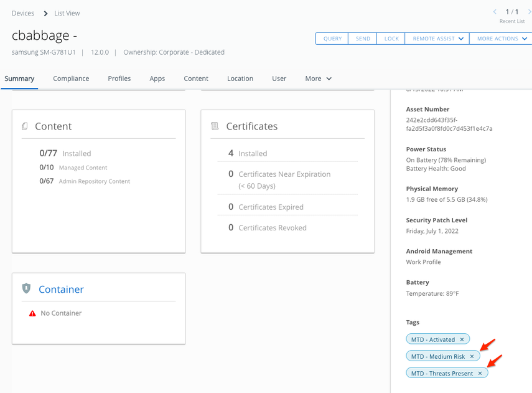532x393 pixels.
Task: Click the Lock device button
Action: (x=391, y=39)
